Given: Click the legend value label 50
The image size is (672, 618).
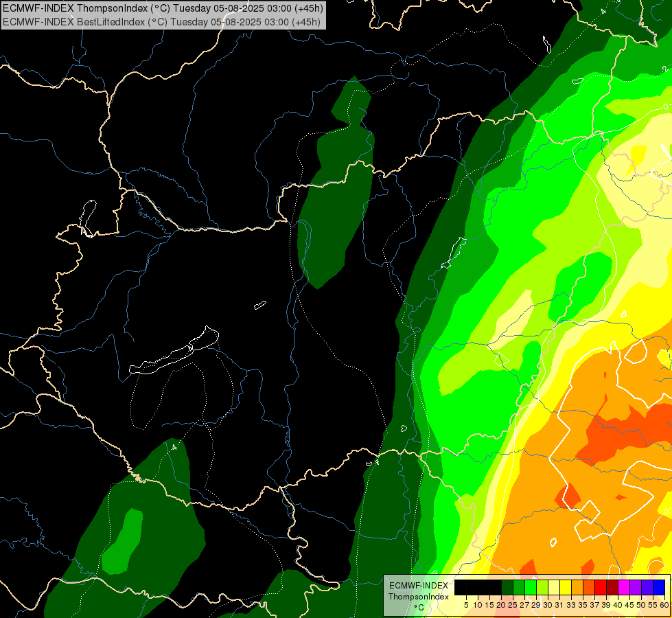Looking at the screenshot, I should click(x=642, y=605).
